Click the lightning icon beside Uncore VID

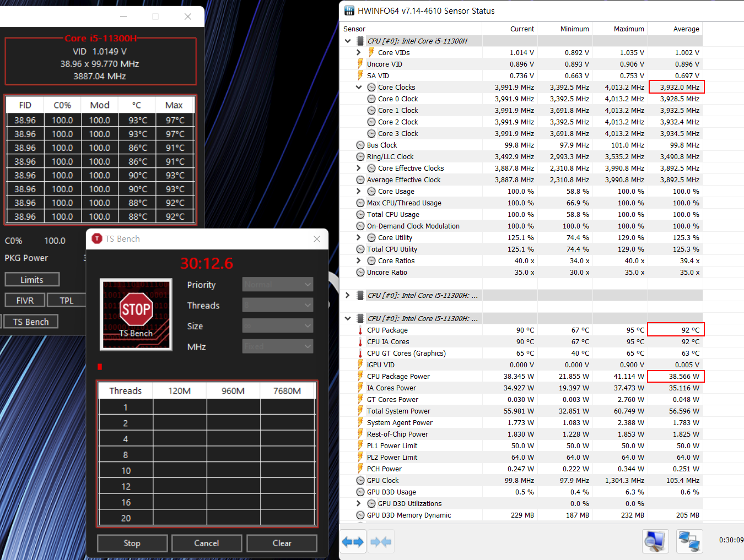coord(360,64)
